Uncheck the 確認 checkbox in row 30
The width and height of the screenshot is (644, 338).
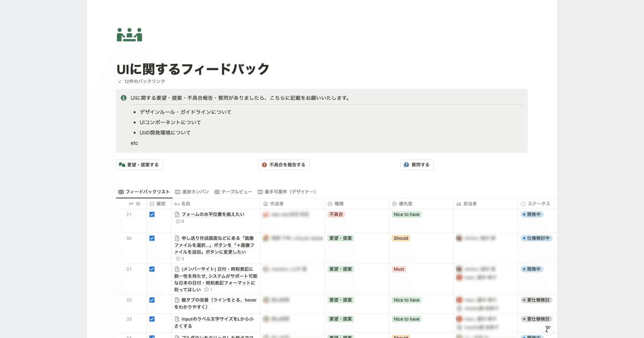pyautogui.click(x=152, y=238)
